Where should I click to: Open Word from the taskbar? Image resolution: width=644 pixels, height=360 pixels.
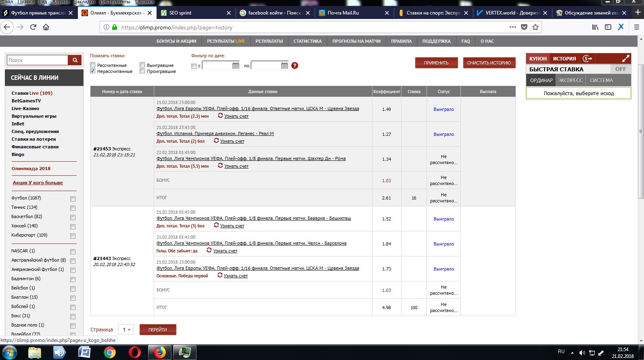click(x=84, y=352)
